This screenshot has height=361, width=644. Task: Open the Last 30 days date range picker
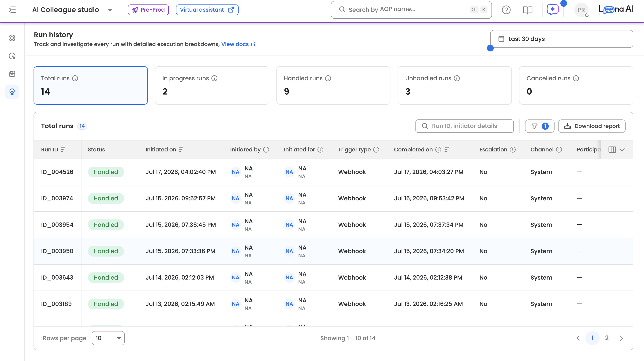pyautogui.click(x=561, y=39)
